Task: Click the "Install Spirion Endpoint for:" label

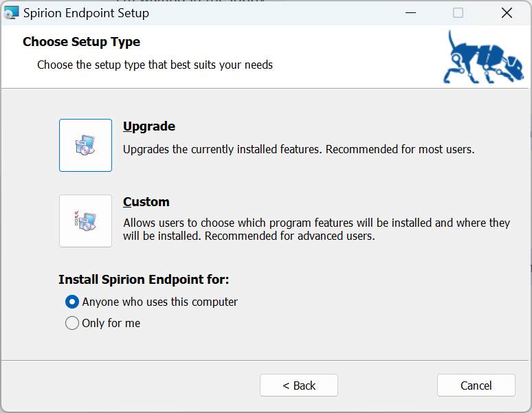Action: 144,280
